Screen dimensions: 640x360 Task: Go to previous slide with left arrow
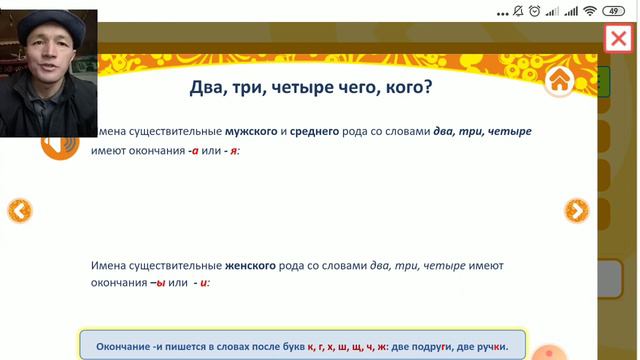(20, 211)
